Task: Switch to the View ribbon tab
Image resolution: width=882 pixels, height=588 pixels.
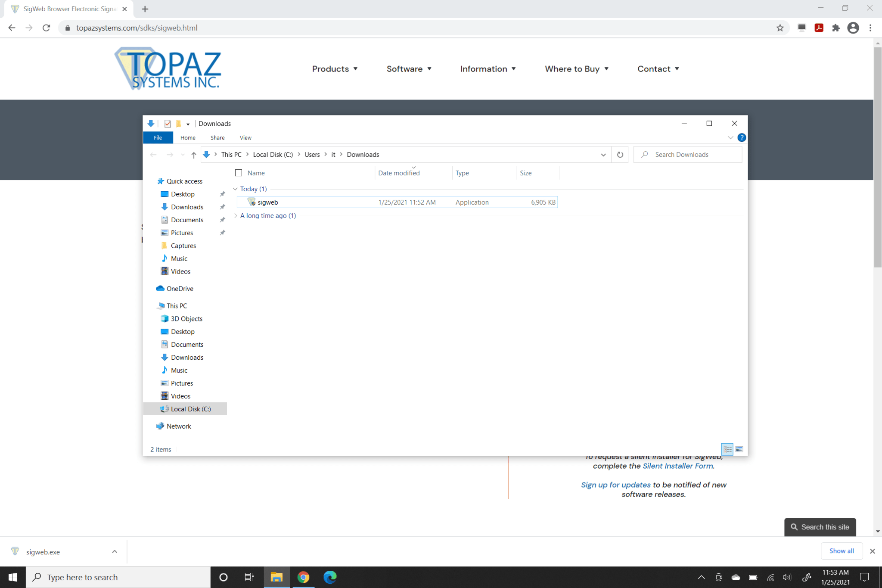Action: click(245, 137)
